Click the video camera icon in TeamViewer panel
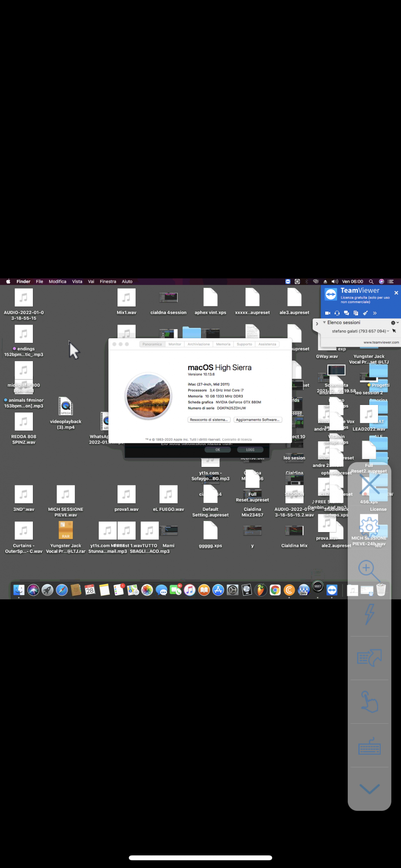401x868 pixels. point(328,313)
